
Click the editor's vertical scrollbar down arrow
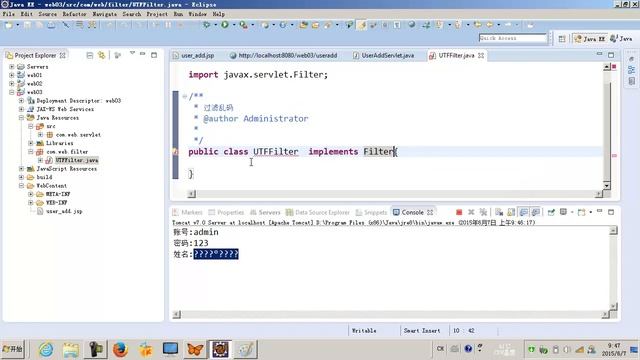tap(607, 186)
